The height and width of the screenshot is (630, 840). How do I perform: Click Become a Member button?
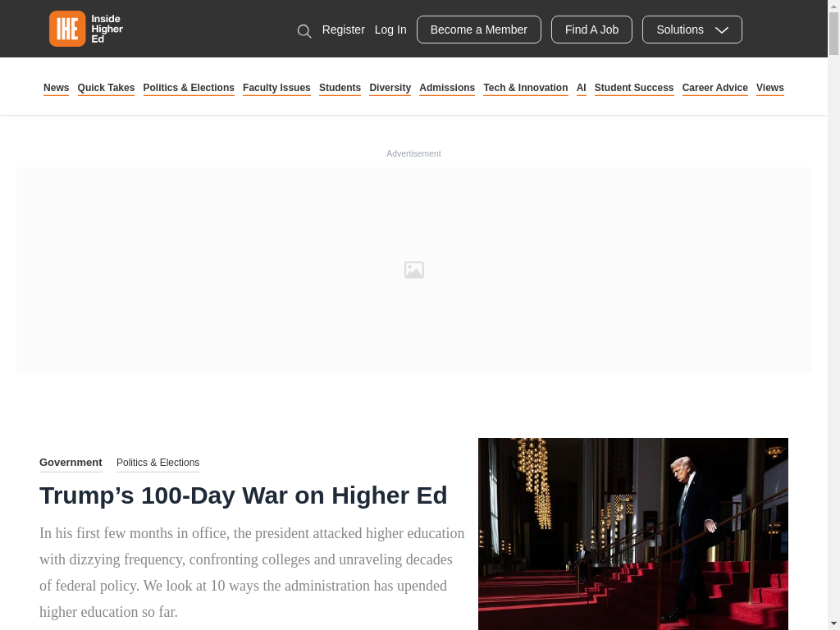pyautogui.click(x=479, y=30)
